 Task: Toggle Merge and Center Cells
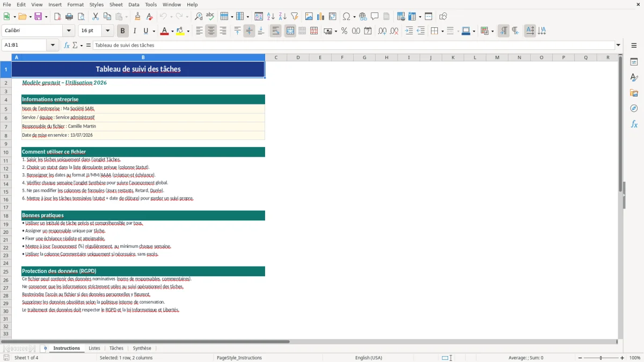click(290, 31)
